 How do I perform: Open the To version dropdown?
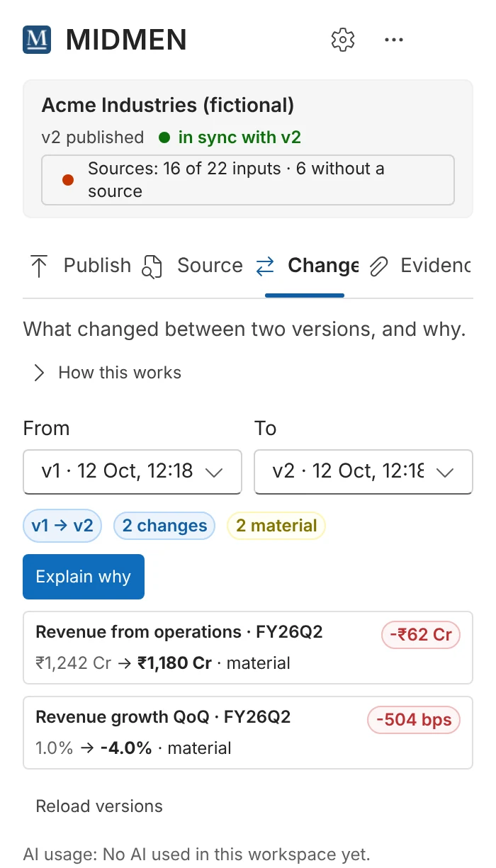point(363,471)
